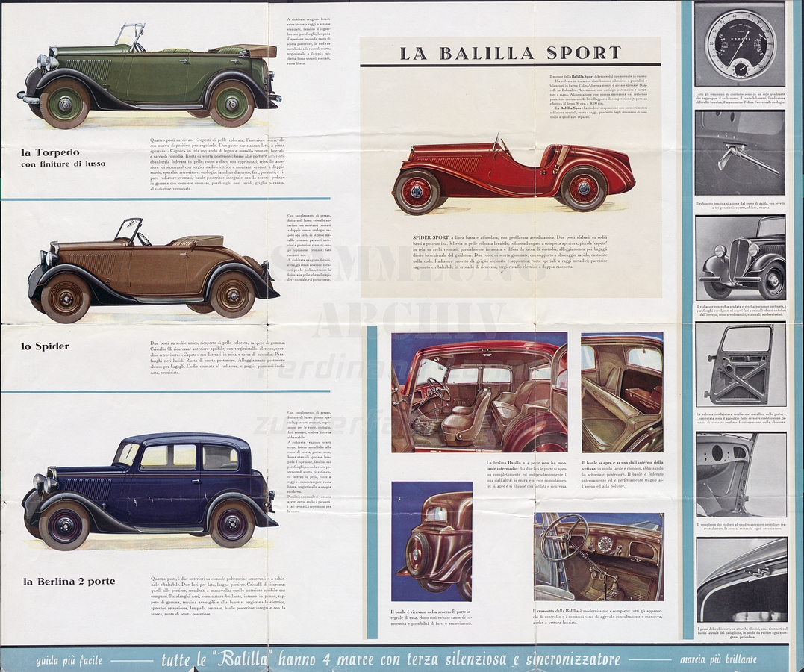Viewport: 804px width, 672px height.
Task: Click the red-bodied front seats interior illustration
Action: pyautogui.click(x=479, y=393)
